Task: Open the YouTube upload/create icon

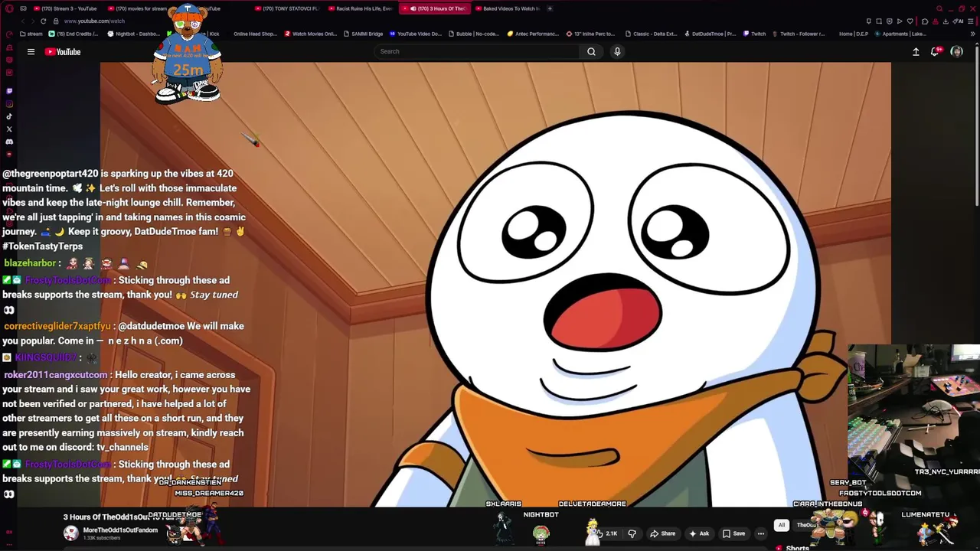Action: (x=916, y=52)
